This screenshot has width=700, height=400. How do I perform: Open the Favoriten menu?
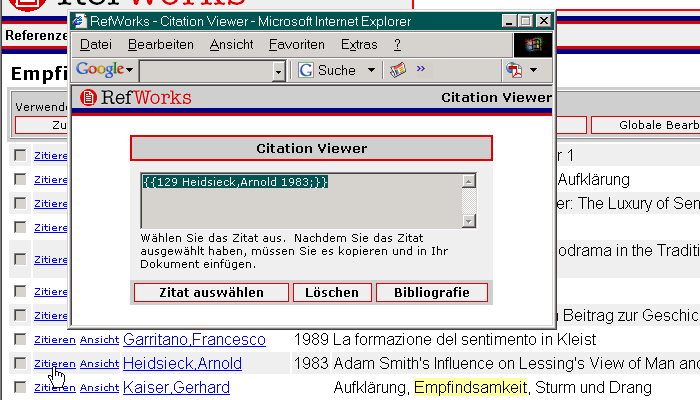pyautogui.click(x=296, y=45)
